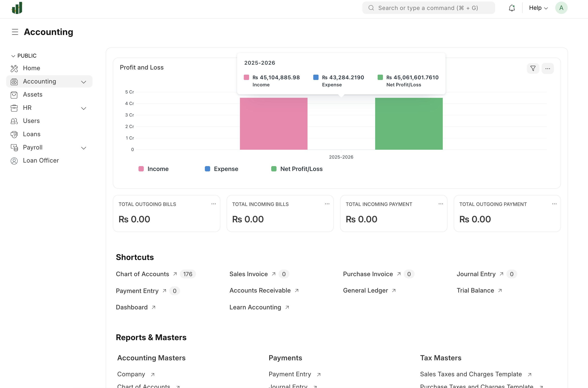This screenshot has width=588, height=388.
Task: Open Total Incoming Payment card options
Action: click(x=440, y=204)
